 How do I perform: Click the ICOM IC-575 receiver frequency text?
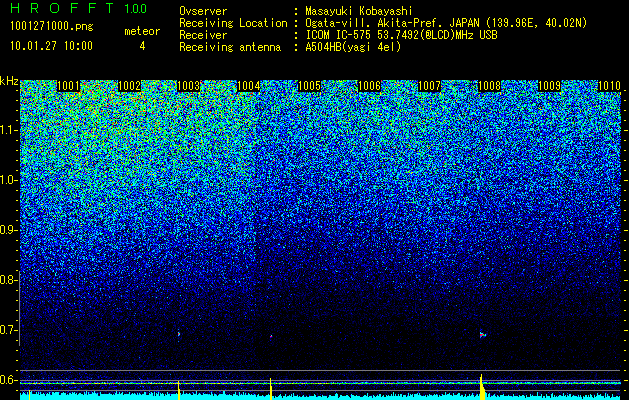pyautogui.click(x=401, y=35)
